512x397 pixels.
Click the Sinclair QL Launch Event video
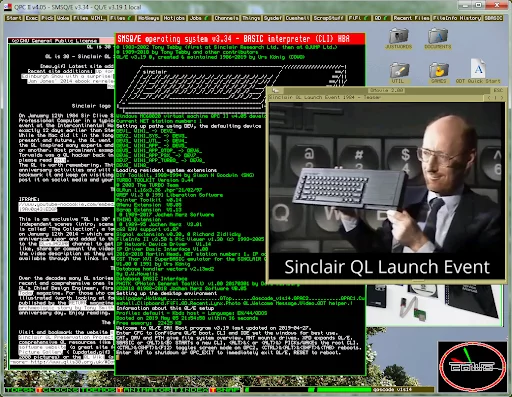coord(387,191)
